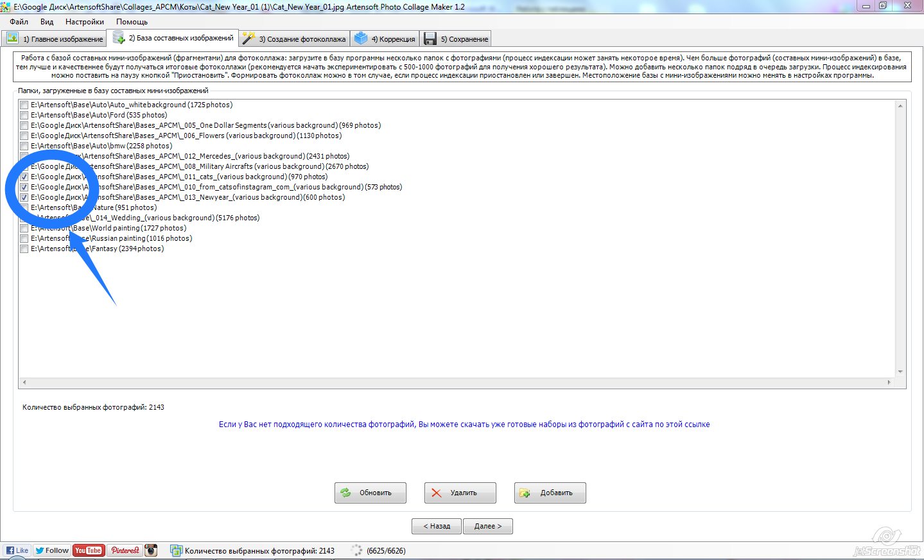
Task: Click the selected photos count icon in status bar
Action: (176, 550)
